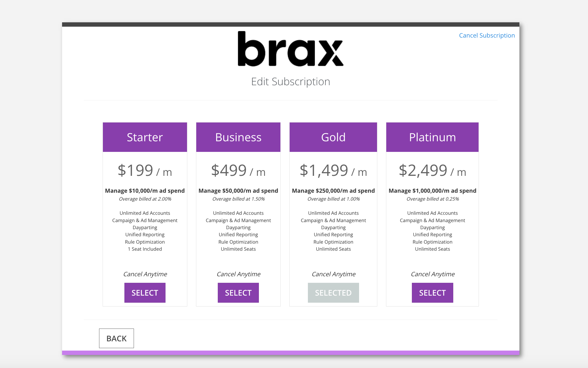This screenshot has width=588, height=368.
Task: Click 'Overage billed at 1.00%' text
Action: 333,199
